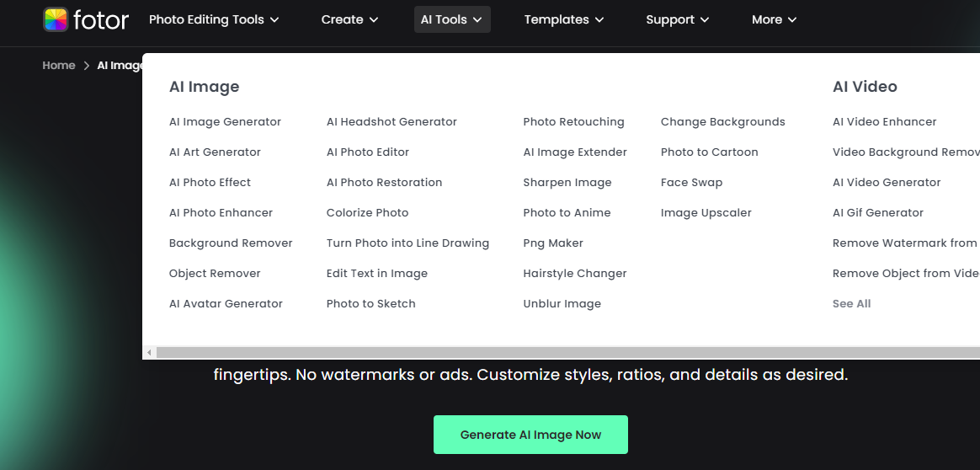This screenshot has height=470, width=980.
Task: Open Remove Watermark from video
Action: click(x=906, y=243)
